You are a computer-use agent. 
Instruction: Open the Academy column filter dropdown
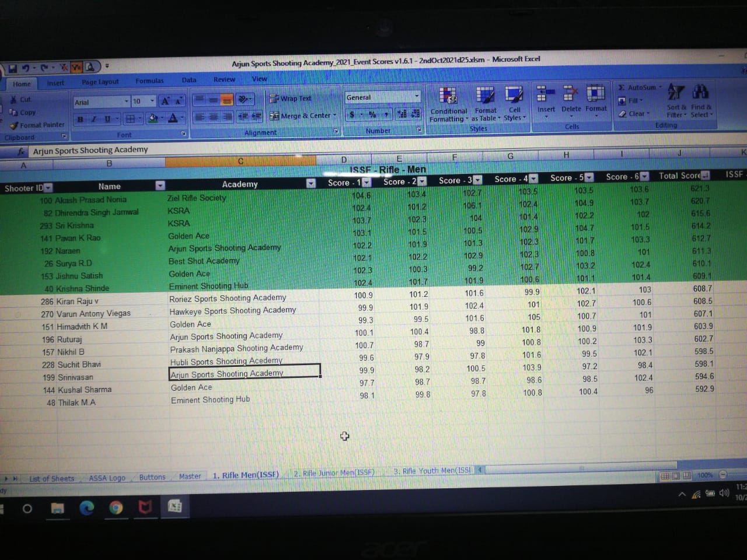[x=310, y=183]
